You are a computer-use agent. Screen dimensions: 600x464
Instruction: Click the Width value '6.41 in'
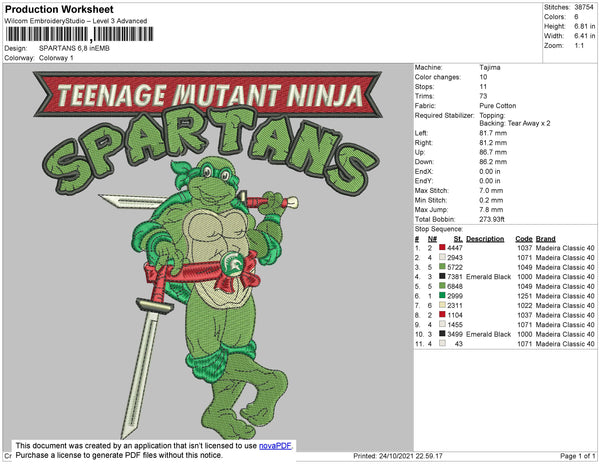coord(585,36)
